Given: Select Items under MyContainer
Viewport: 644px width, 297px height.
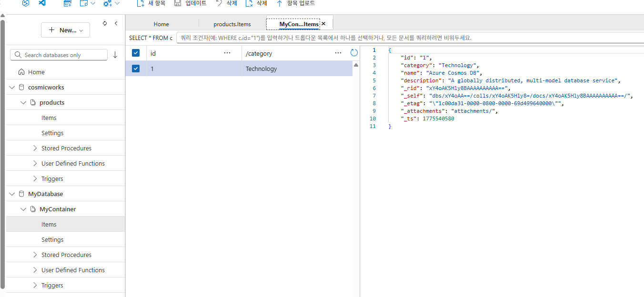Looking at the screenshot, I should [65, 224].
